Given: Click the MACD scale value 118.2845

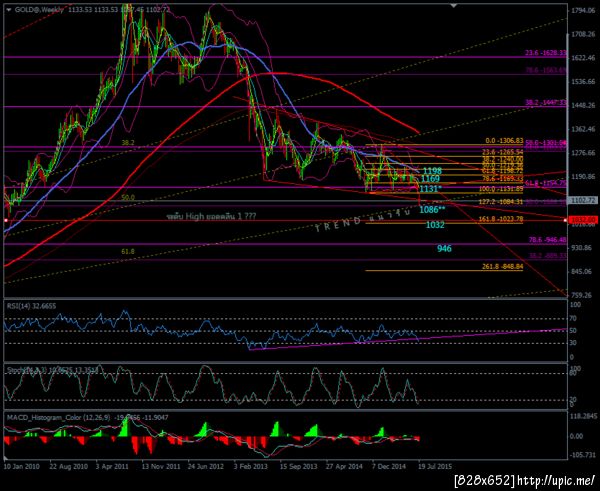Looking at the screenshot, I should point(584,416).
